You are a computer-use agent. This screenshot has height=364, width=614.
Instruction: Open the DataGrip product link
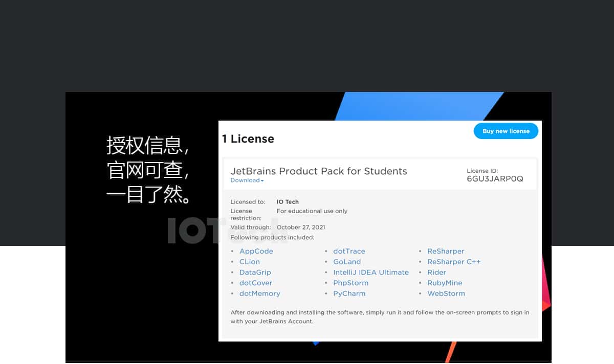[255, 272]
